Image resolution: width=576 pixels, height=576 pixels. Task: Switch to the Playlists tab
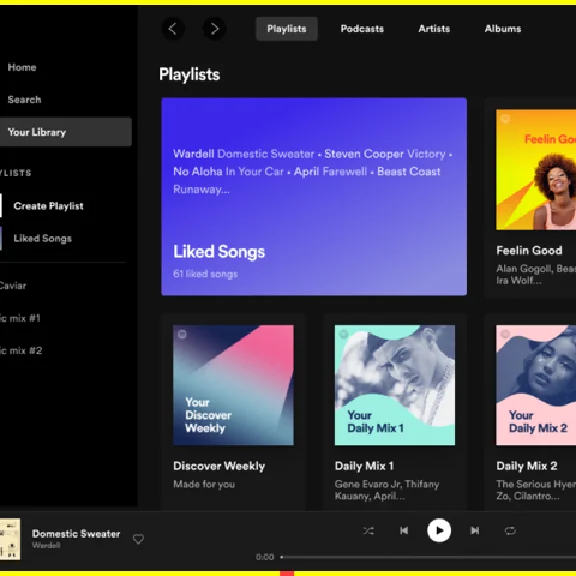point(287,29)
